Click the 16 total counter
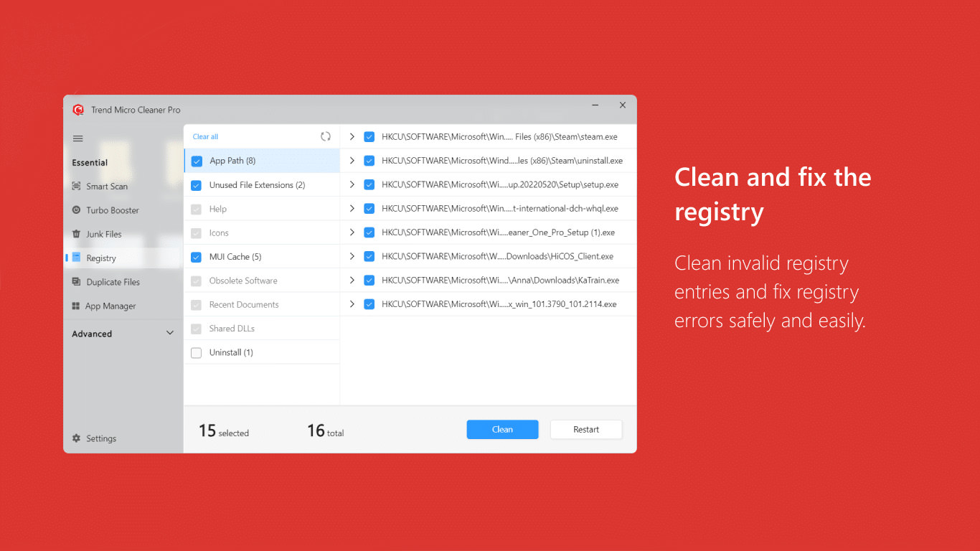Screen dimensions: 980x551 pyautogui.click(x=326, y=430)
